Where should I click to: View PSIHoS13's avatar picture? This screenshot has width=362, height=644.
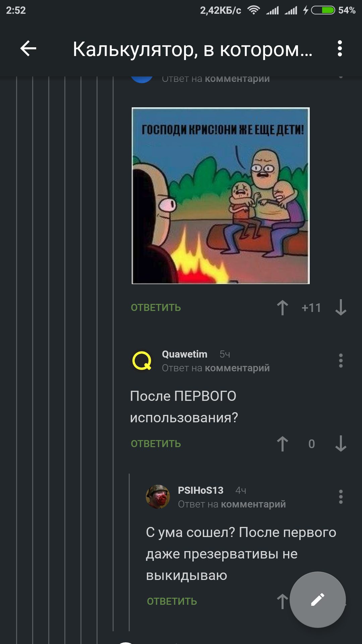tap(158, 497)
